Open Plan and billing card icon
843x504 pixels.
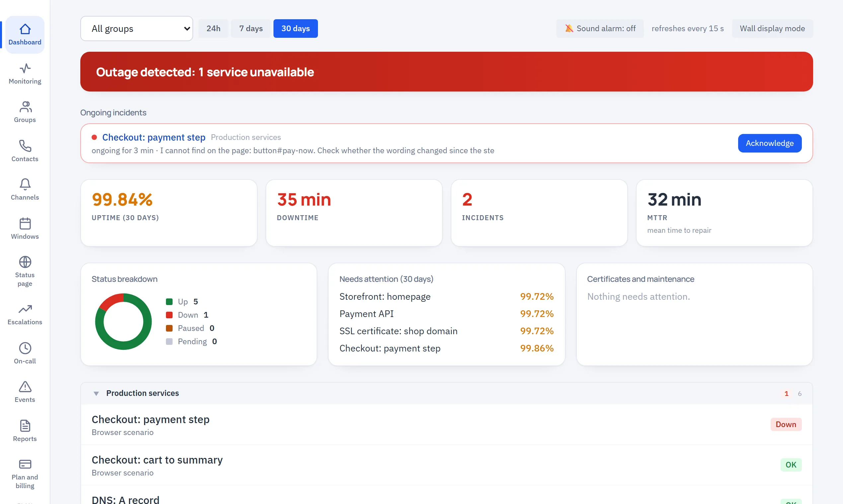tap(25, 464)
